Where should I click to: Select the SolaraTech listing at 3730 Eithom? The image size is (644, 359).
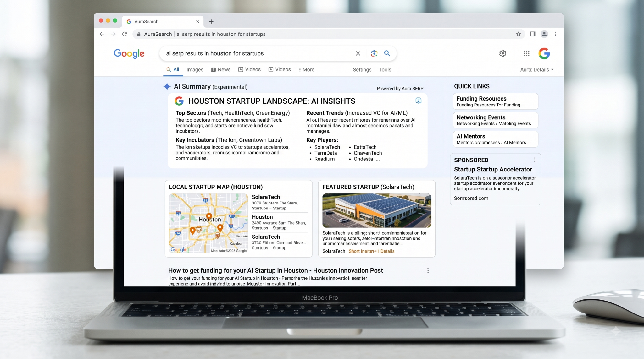point(279,242)
